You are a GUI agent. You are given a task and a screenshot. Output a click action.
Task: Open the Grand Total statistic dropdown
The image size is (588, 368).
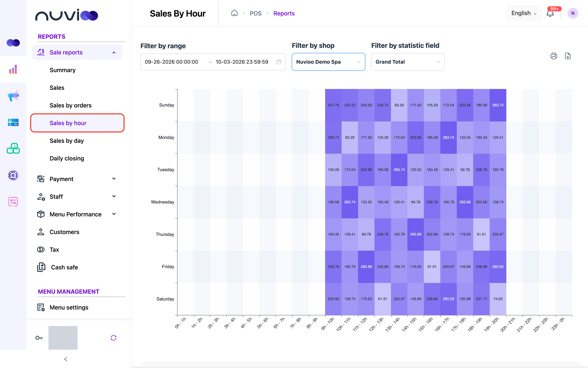point(408,62)
